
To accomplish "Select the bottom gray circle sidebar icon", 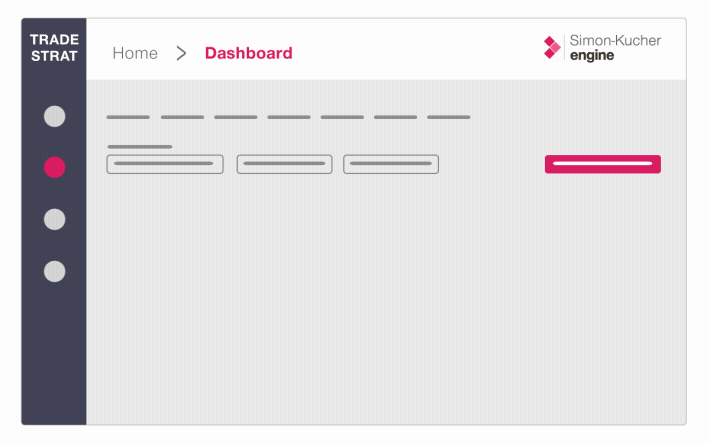I will click(55, 271).
